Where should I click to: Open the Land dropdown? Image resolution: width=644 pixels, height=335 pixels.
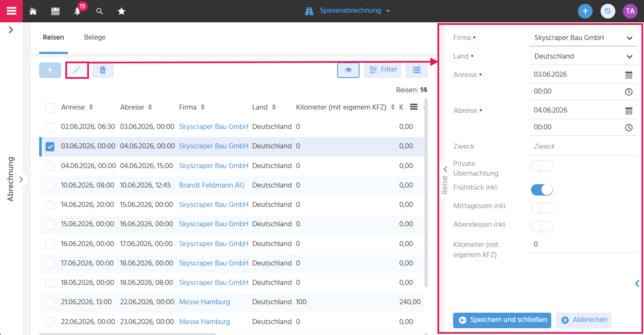click(x=583, y=56)
